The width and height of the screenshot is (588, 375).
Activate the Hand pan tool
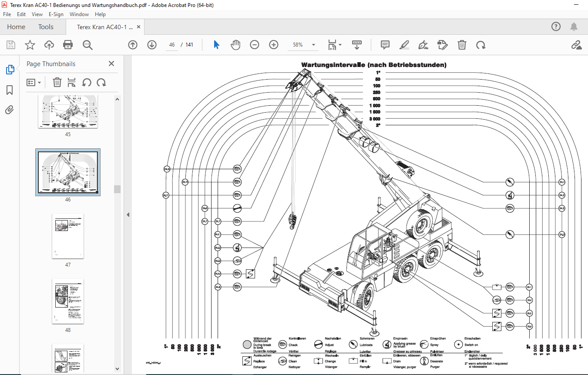click(x=235, y=45)
